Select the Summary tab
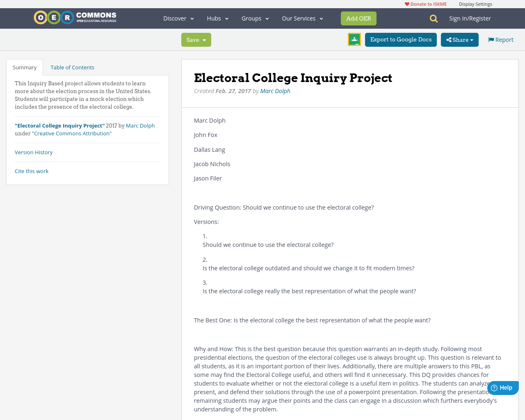Screen dimensions: 525x420 [24, 66]
